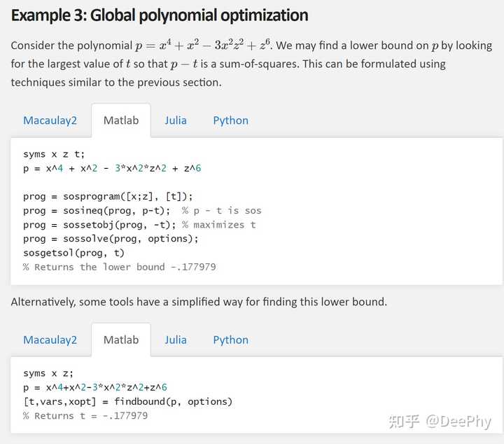Click the sossolve(prog, options) code line
504x444 pixels.
pyautogui.click(x=111, y=239)
